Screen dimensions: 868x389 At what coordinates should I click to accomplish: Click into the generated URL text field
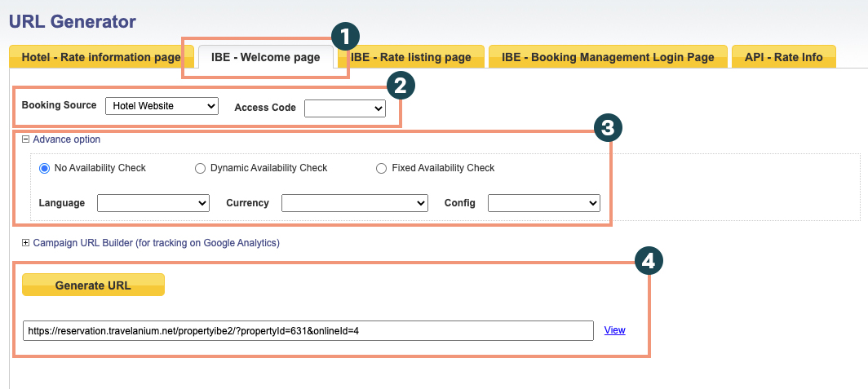coord(308,330)
